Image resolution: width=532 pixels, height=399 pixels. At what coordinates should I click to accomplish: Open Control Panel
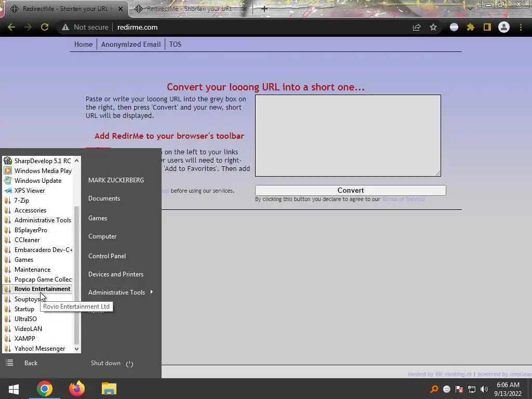pyautogui.click(x=107, y=256)
